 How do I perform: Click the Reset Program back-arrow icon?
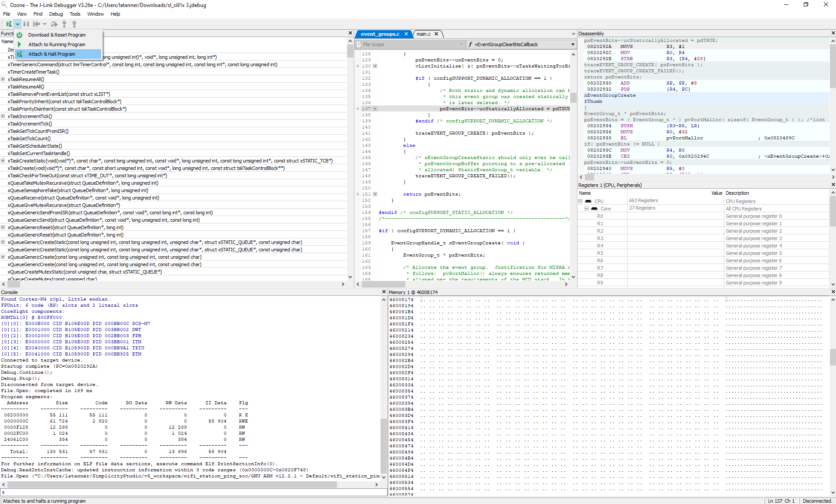coord(37,24)
